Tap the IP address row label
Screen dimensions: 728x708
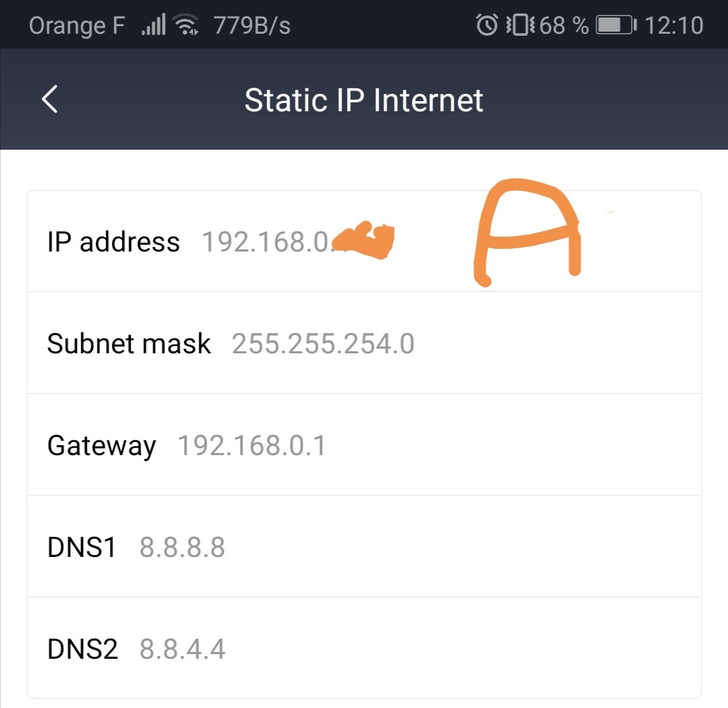point(113,241)
